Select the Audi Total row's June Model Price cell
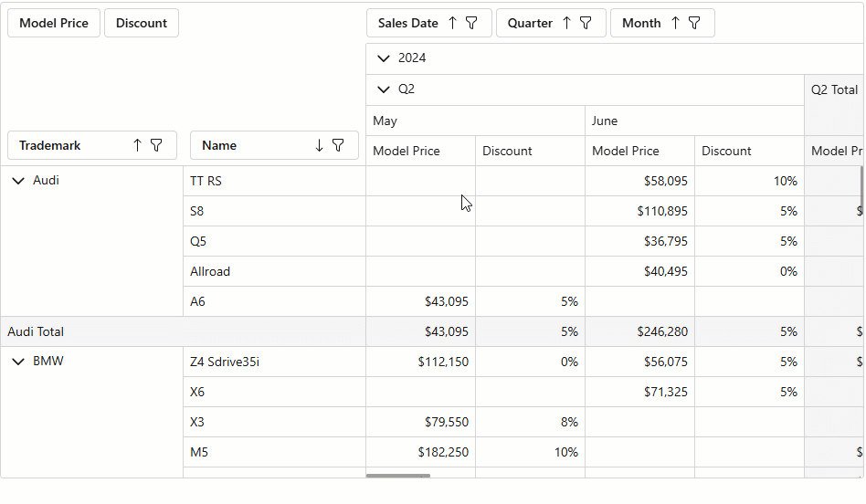This screenshot has height=504, width=866. pyautogui.click(x=639, y=331)
